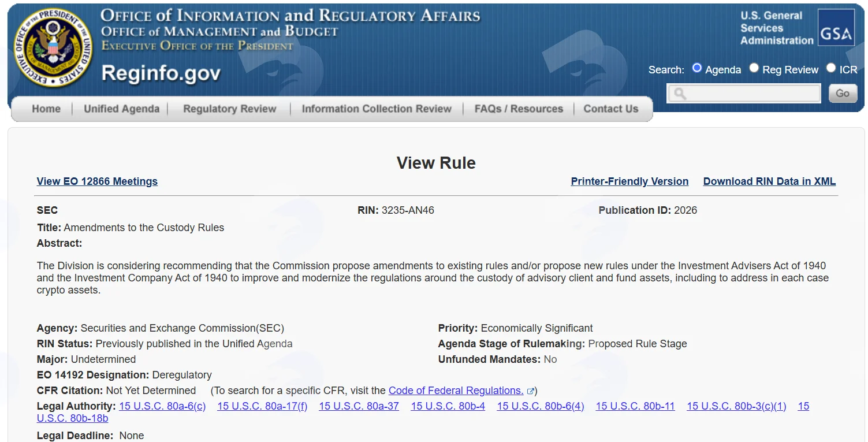Click the Reginfo.gov site title
868x442 pixels.
[x=161, y=73]
